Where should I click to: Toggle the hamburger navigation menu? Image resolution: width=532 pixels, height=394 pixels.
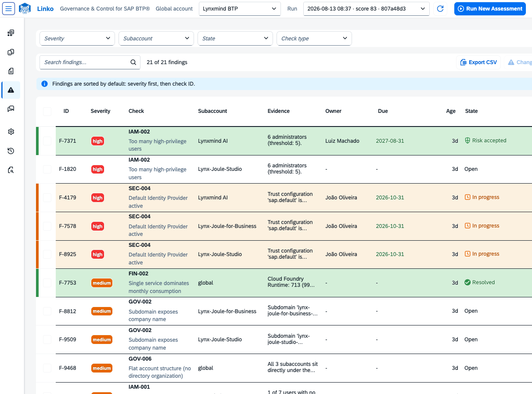pos(9,8)
